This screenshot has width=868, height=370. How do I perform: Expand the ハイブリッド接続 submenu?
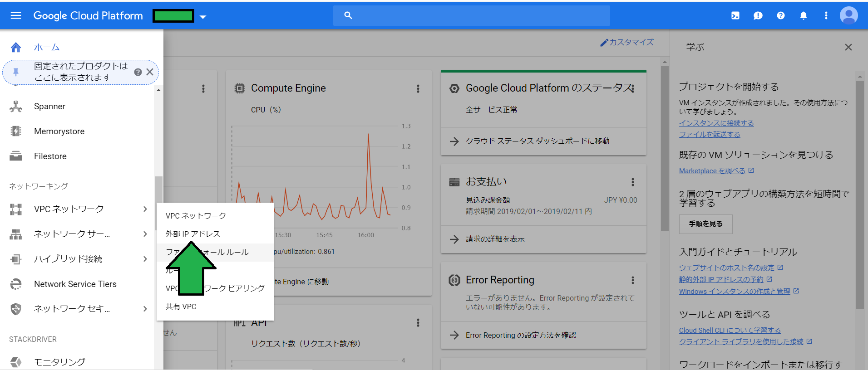145,259
